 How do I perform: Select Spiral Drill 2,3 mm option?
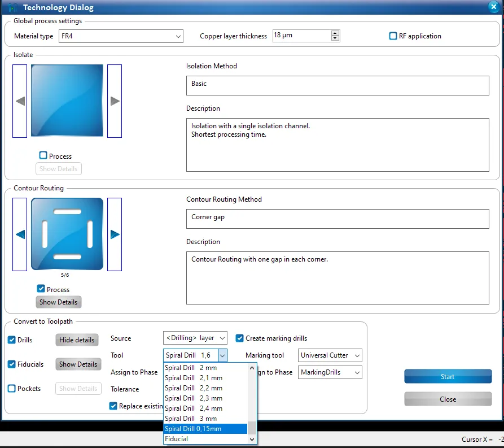205,398
